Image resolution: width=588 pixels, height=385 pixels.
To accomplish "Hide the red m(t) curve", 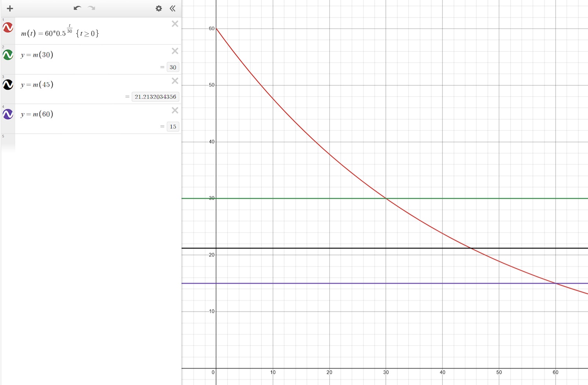I will click(8, 28).
